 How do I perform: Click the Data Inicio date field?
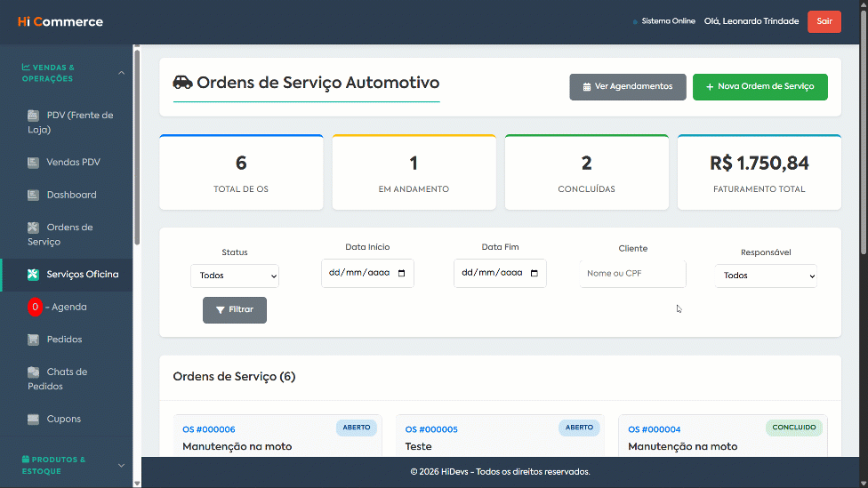pyautogui.click(x=367, y=273)
